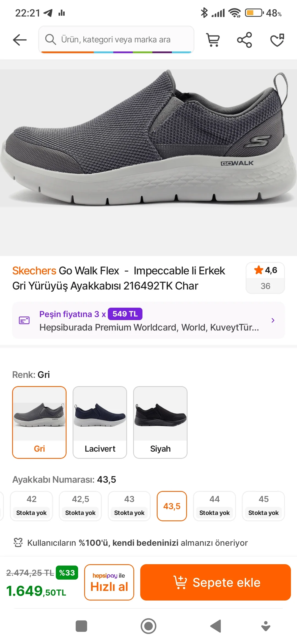
Task: Choose shoe size 45
Action: (263, 506)
